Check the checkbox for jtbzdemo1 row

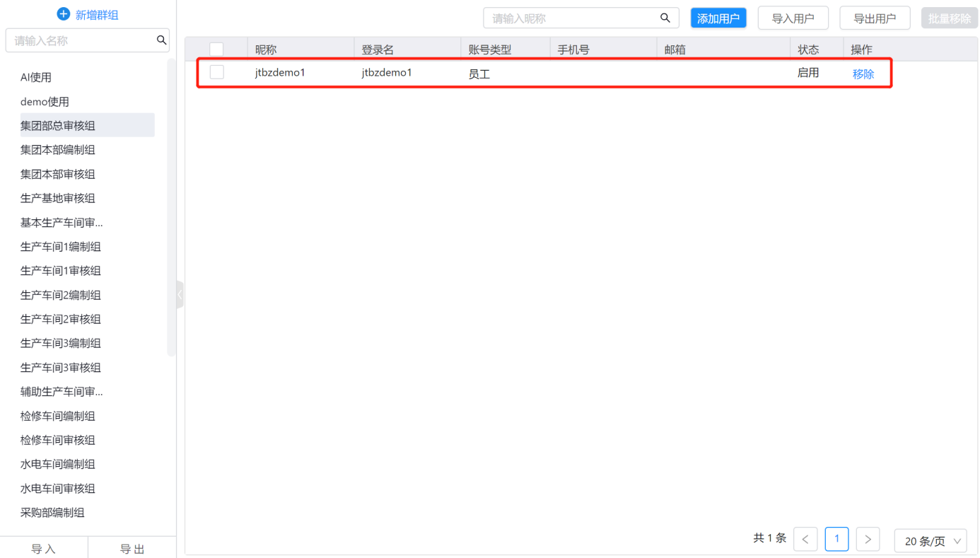[x=216, y=72]
